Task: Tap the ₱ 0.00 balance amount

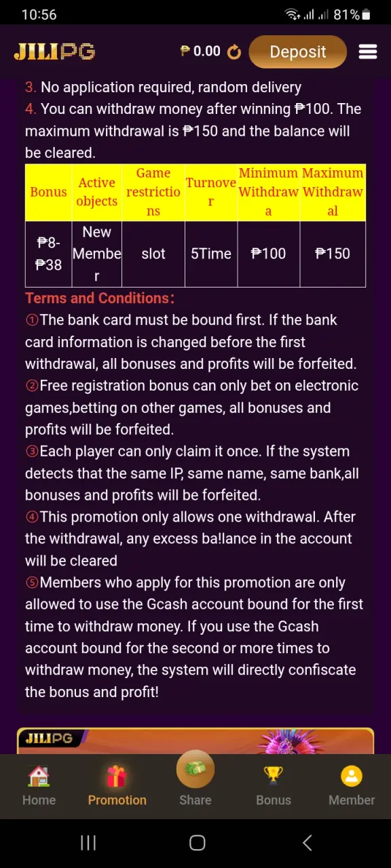Action: coord(200,52)
